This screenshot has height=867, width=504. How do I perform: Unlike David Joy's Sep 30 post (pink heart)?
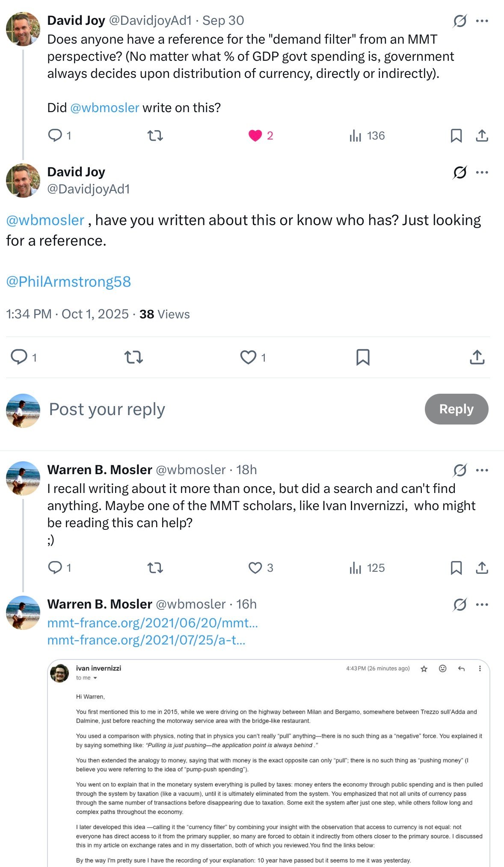click(x=255, y=136)
